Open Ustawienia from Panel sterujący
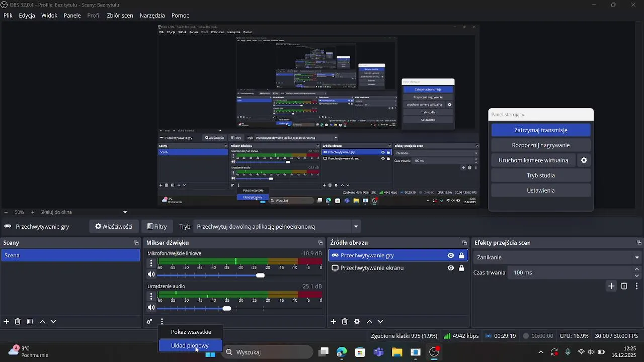644x362 pixels. [541, 191]
